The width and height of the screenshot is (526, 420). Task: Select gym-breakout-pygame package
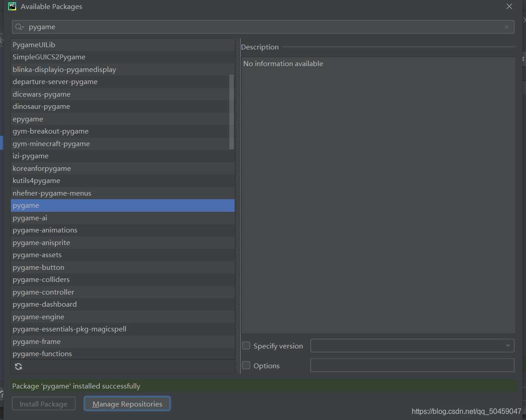click(x=123, y=131)
